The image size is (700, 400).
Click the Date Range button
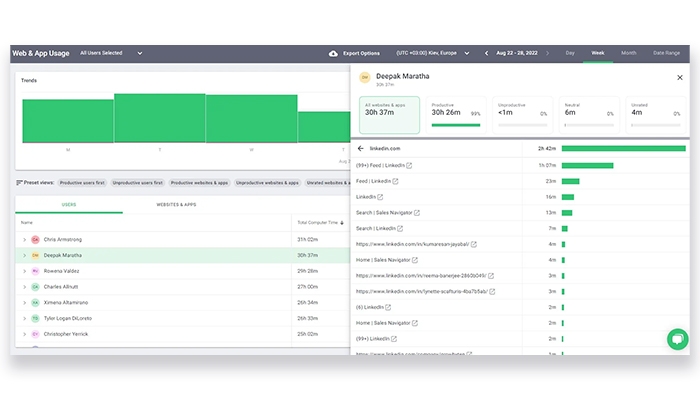[x=665, y=53]
